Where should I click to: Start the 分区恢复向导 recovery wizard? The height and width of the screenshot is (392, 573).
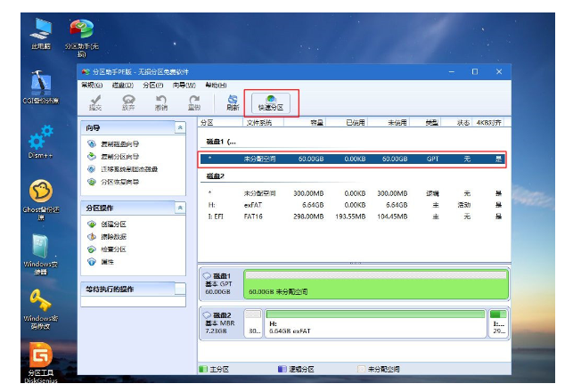click(113, 182)
